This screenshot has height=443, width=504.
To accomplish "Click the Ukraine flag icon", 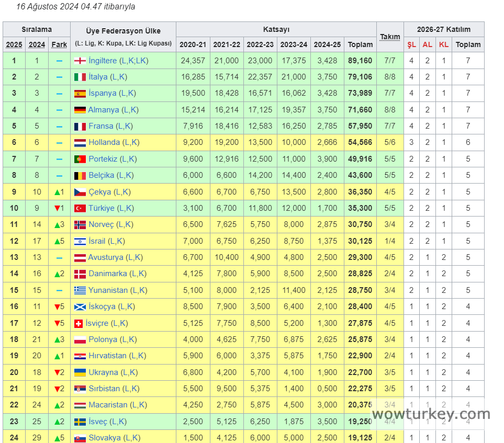I will click(80, 372).
